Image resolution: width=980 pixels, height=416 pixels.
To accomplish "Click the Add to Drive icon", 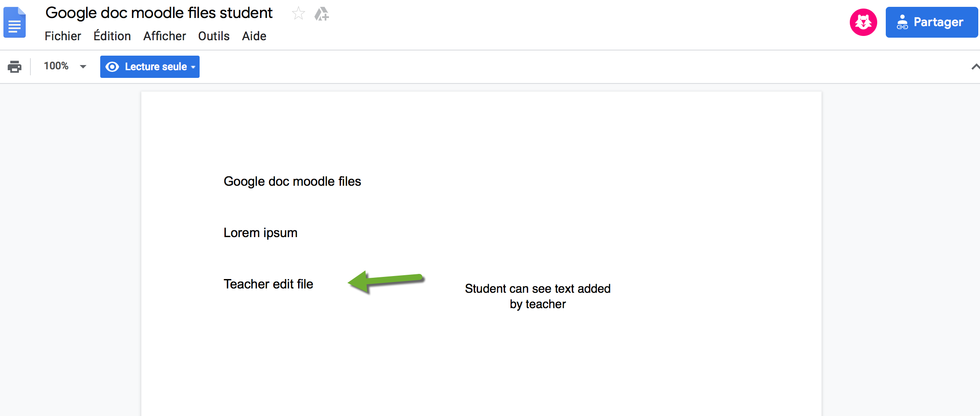I will point(322,14).
